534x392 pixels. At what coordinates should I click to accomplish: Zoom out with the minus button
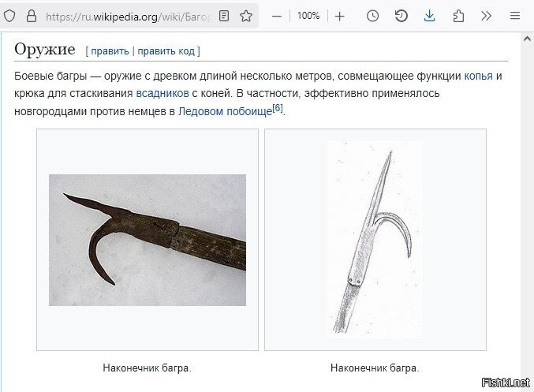click(277, 16)
